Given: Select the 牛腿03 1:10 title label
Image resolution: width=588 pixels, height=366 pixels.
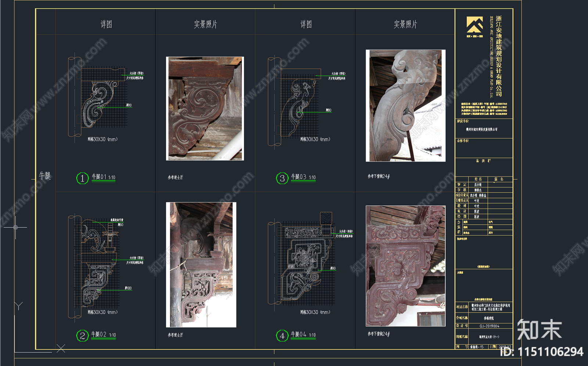Looking at the screenshot, I should pyautogui.click(x=303, y=177).
